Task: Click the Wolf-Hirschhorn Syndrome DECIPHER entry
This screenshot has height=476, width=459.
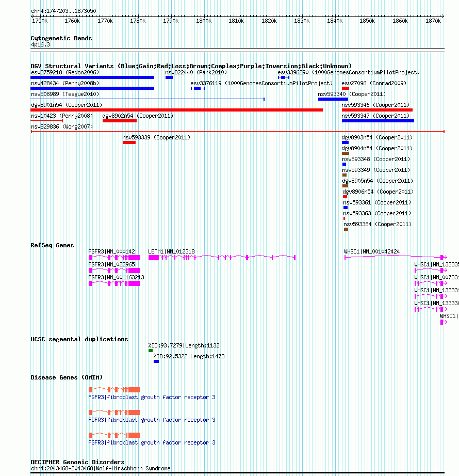Action: point(101,468)
